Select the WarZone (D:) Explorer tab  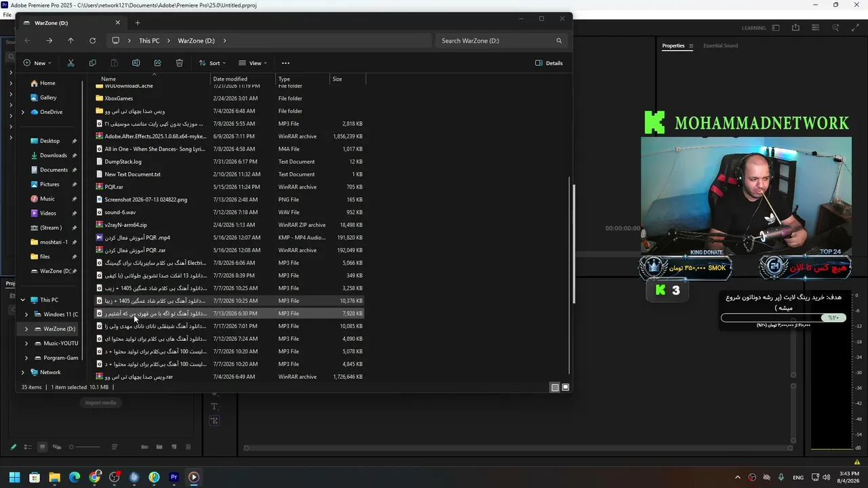(73, 22)
